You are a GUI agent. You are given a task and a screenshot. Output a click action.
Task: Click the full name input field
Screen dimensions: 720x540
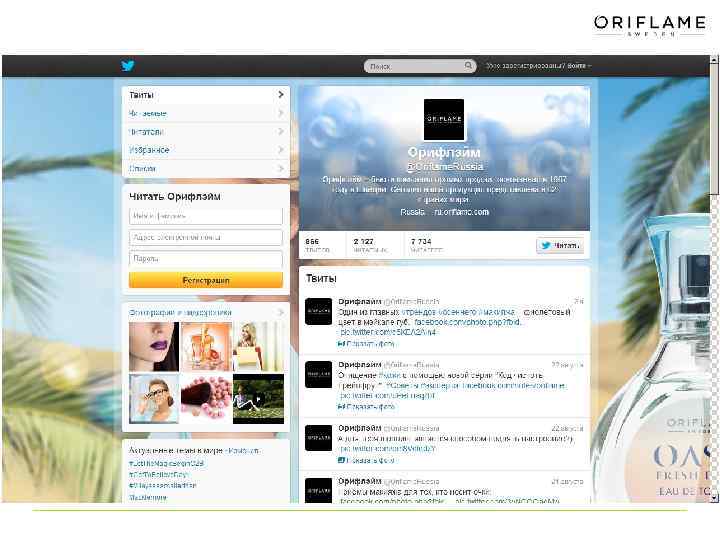pos(206,216)
